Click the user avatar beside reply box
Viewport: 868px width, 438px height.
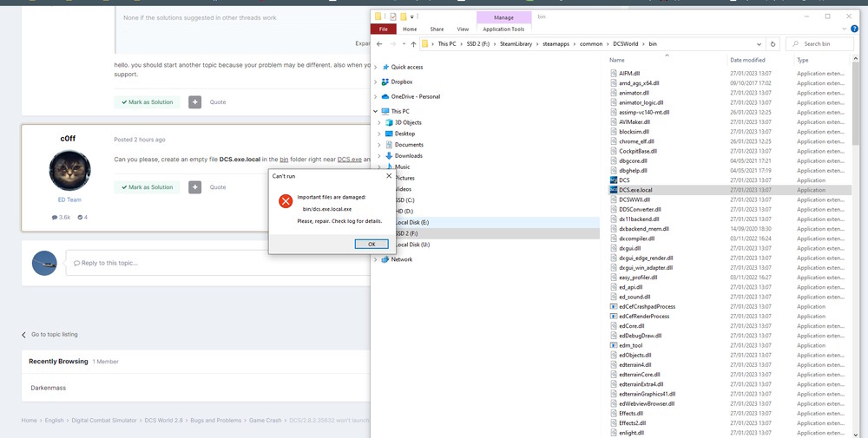45,263
